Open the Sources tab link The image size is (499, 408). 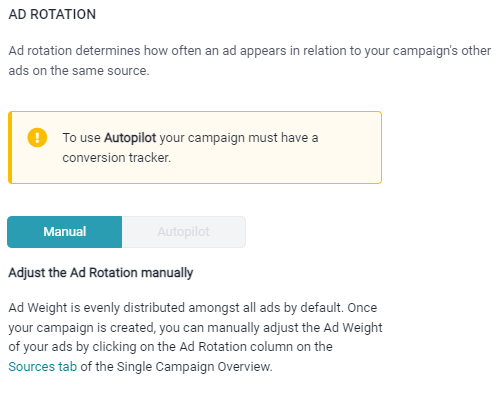[x=43, y=366]
